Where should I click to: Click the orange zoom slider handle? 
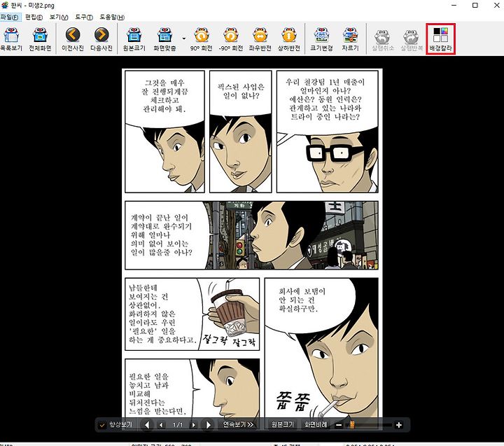click(352, 425)
